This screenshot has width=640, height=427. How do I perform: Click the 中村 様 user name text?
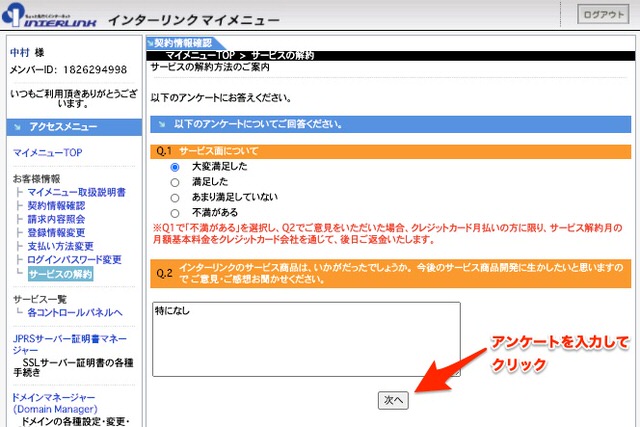(x=27, y=53)
